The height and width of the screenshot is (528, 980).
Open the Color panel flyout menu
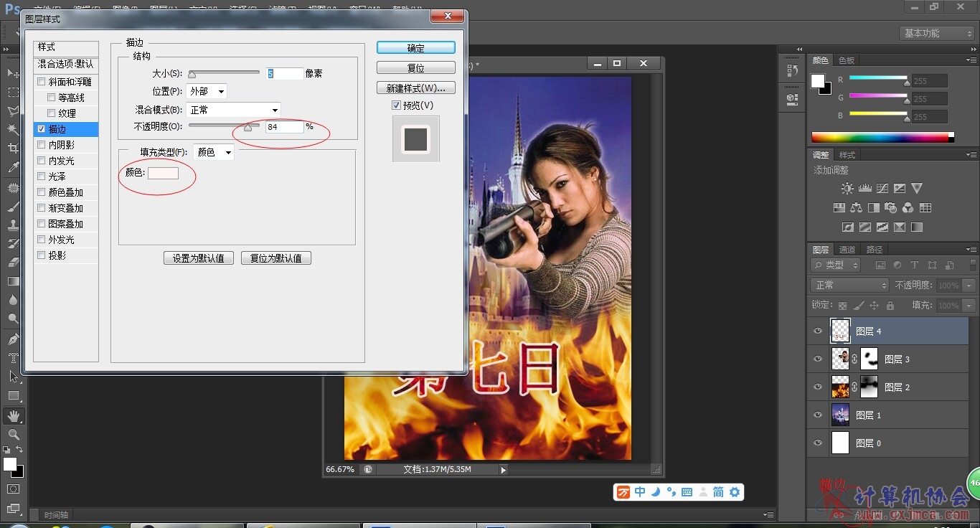pyautogui.click(x=970, y=60)
